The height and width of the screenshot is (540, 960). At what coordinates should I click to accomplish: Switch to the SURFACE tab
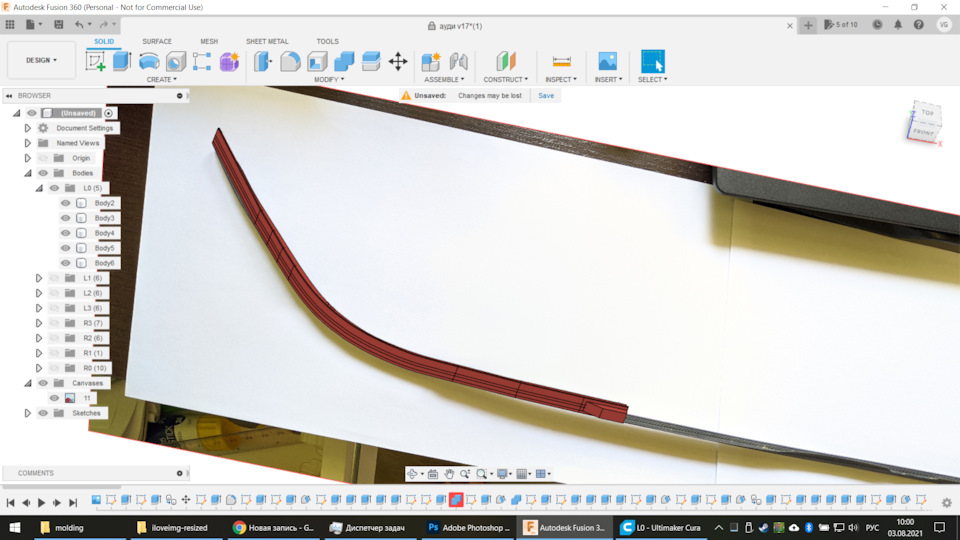tap(157, 41)
